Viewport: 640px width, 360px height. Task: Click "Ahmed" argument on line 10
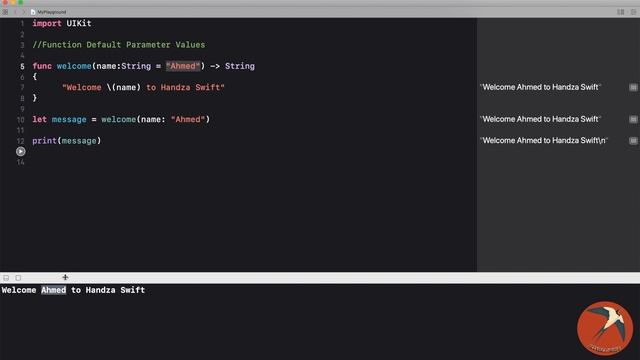[188, 120]
